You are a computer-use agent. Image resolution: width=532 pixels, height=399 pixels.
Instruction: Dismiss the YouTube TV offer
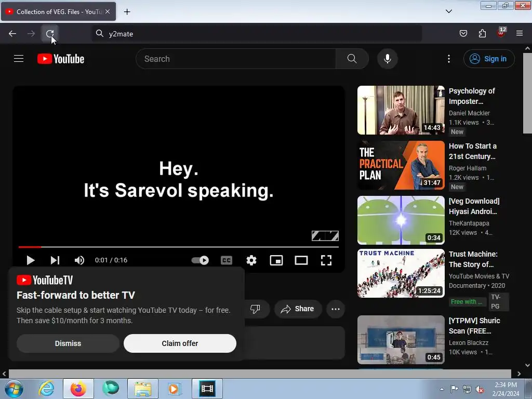(x=68, y=343)
